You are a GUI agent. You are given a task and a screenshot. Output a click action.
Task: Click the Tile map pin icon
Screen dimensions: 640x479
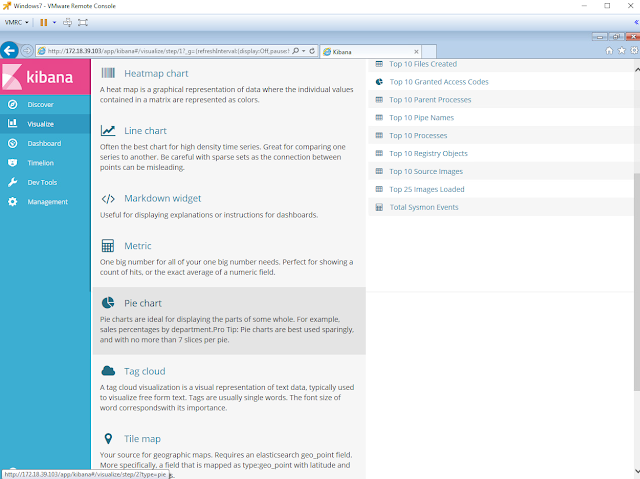pos(108,439)
